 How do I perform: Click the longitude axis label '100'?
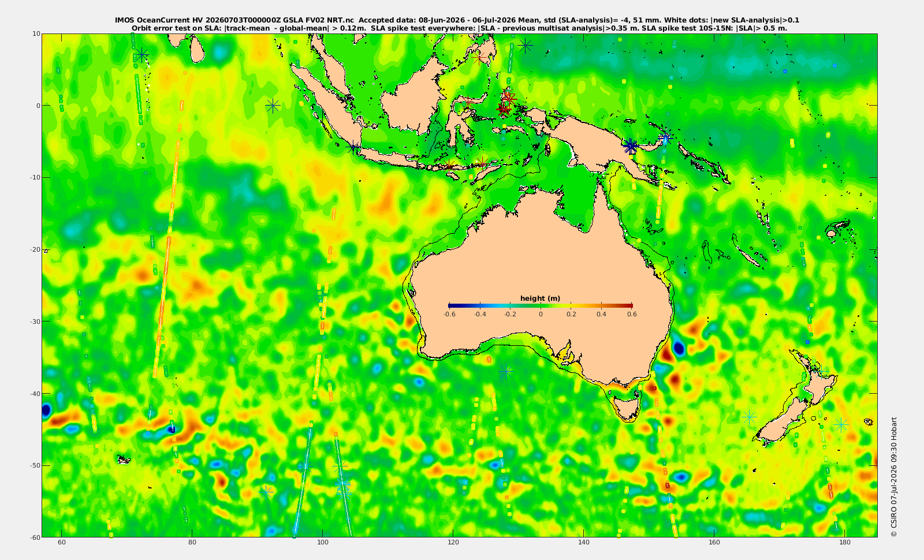[x=323, y=543]
